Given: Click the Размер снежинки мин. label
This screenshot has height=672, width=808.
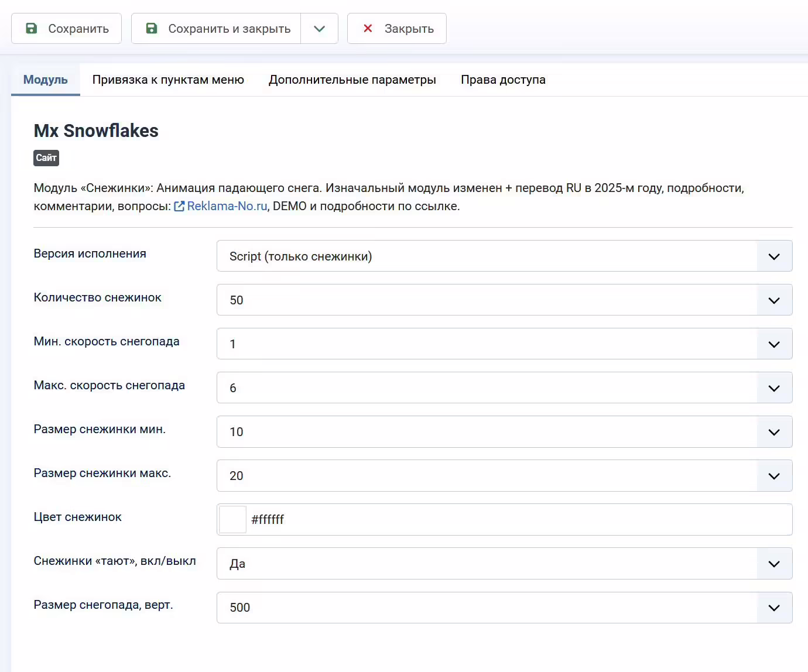Looking at the screenshot, I should click(100, 429).
